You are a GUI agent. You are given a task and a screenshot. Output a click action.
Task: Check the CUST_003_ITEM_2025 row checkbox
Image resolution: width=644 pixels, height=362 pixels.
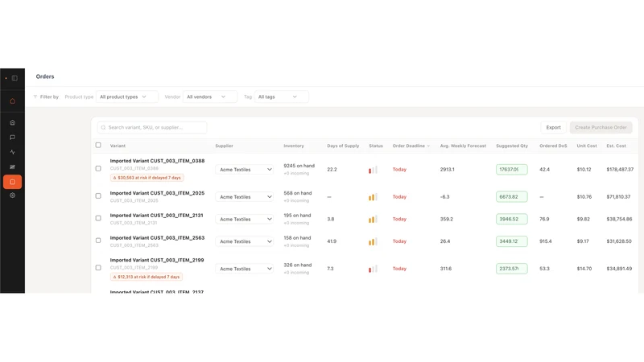click(98, 195)
